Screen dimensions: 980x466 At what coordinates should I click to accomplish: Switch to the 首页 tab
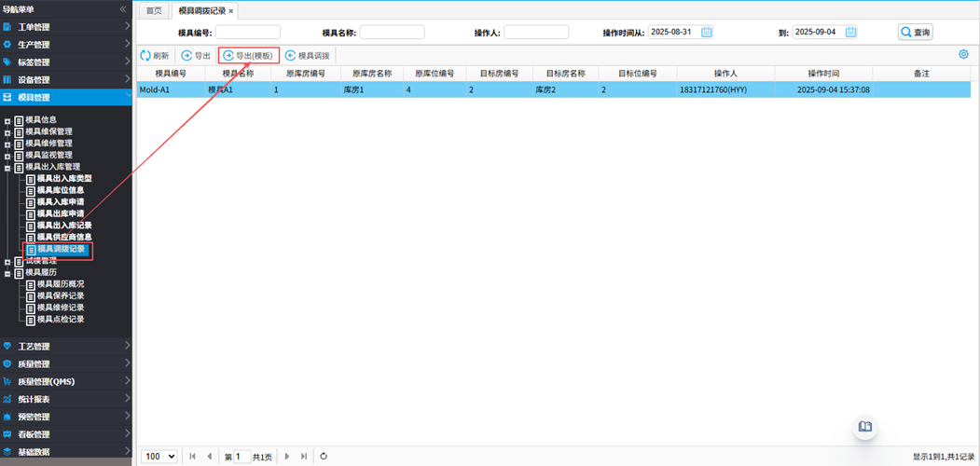coord(154,11)
